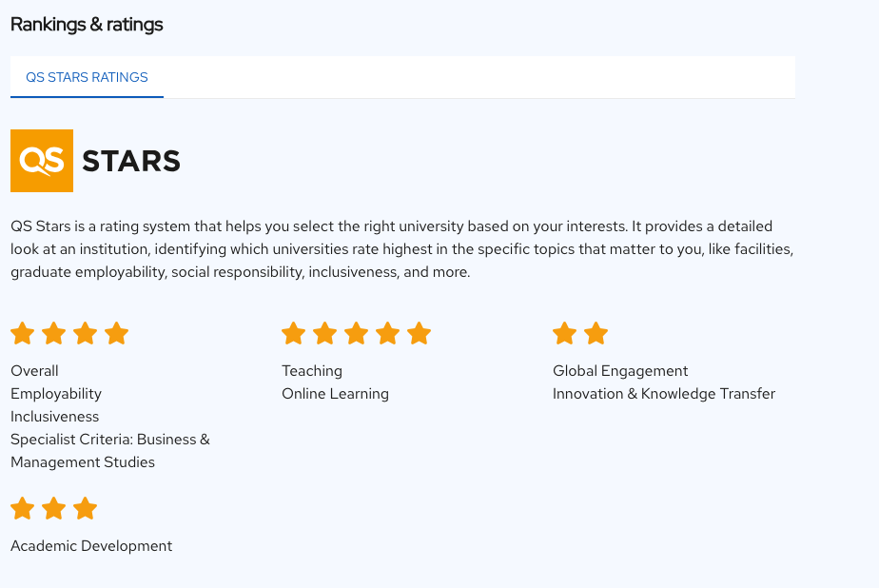
Task: Select the Employability criterion
Action: click(56, 394)
